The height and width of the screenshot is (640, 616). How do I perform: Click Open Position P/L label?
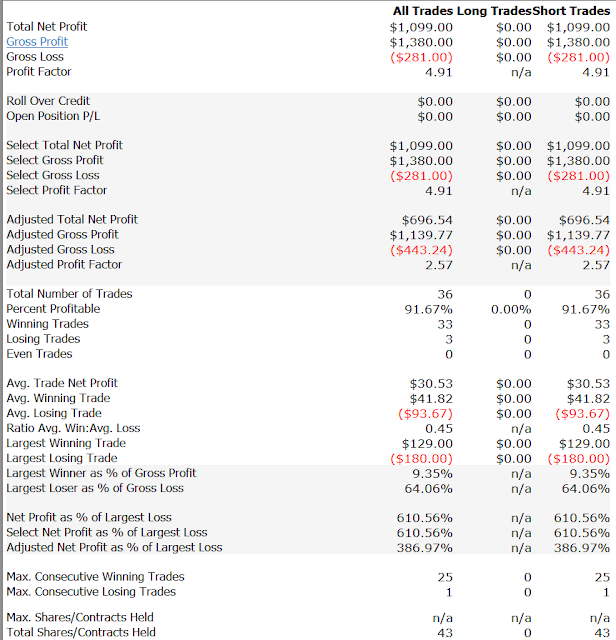(x=53, y=116)
